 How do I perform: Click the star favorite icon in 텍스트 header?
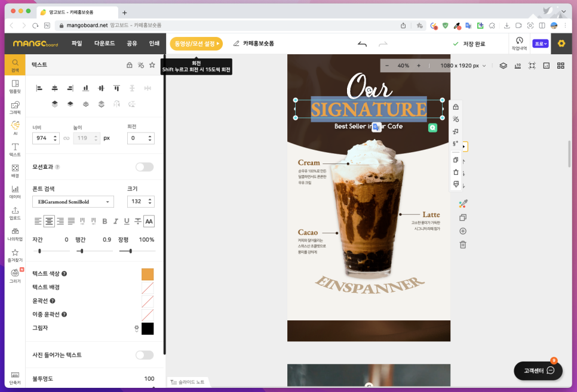[152, 65]
